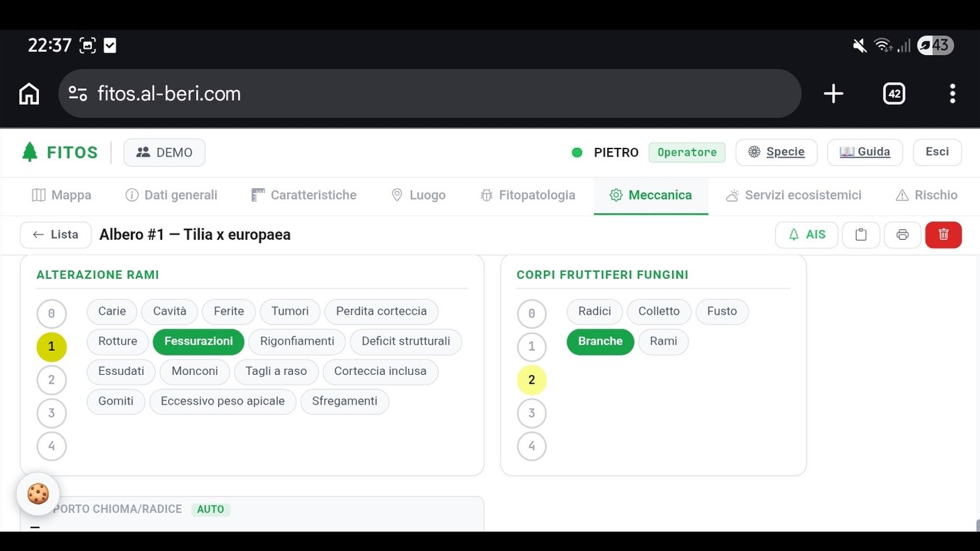Screen dimensions: 980x551
Task: Open the DEMO group button
Action: 165,153
